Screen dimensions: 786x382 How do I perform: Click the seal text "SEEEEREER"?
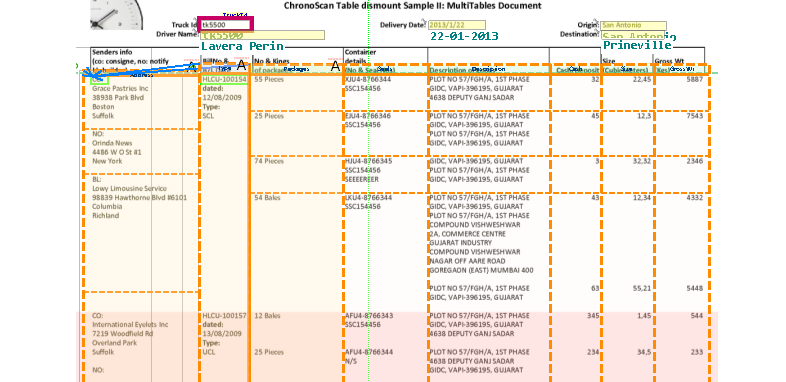362,179
